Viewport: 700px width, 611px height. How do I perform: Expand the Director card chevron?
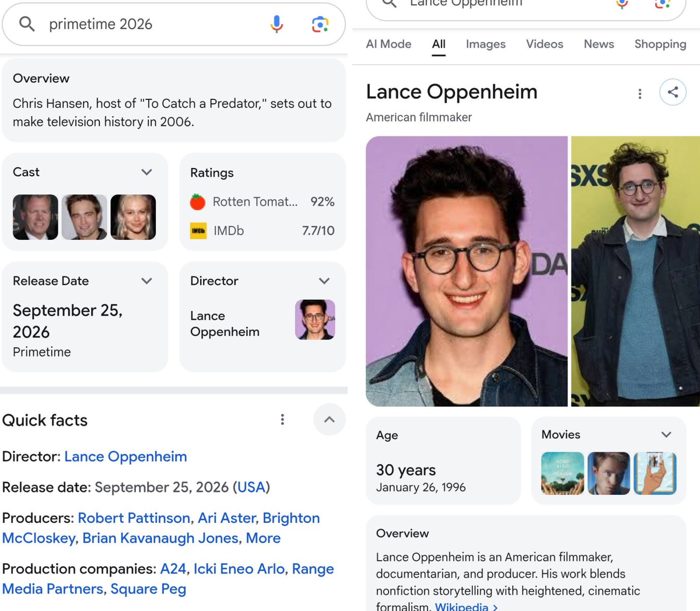click(x=324, y=281)
